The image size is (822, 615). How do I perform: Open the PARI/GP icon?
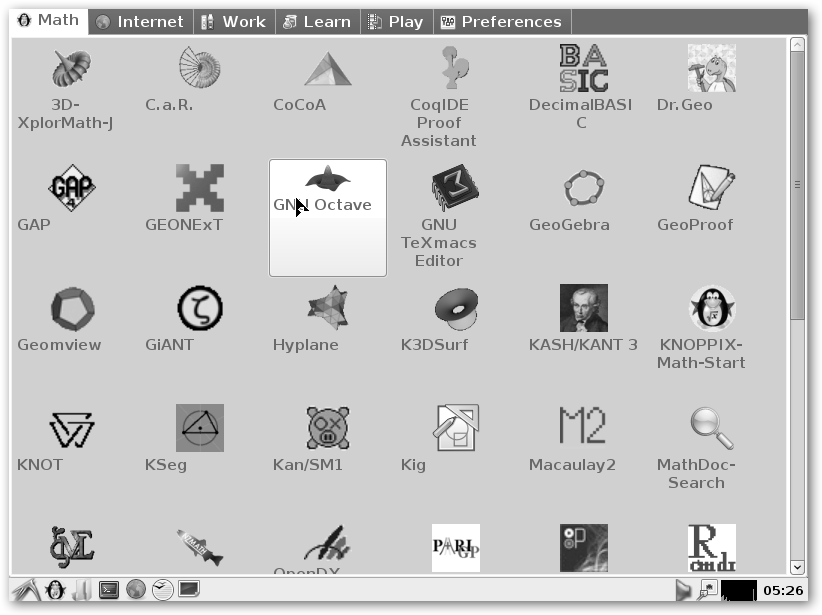455,547
